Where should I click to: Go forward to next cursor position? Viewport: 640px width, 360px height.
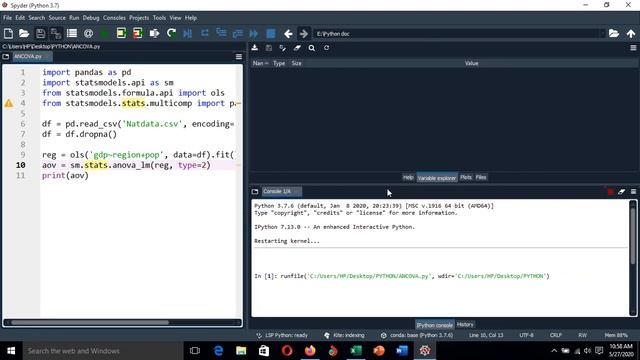tap(304, 33)
